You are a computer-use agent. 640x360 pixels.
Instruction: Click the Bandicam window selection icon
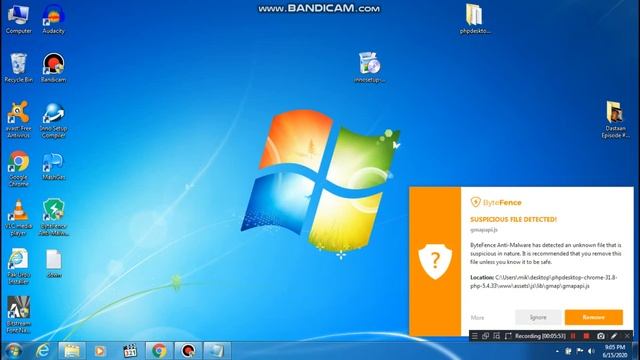coord(485,336)
